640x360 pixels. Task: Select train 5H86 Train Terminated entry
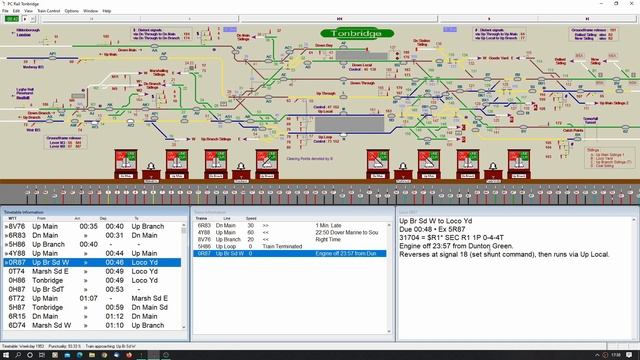point(289,246)
